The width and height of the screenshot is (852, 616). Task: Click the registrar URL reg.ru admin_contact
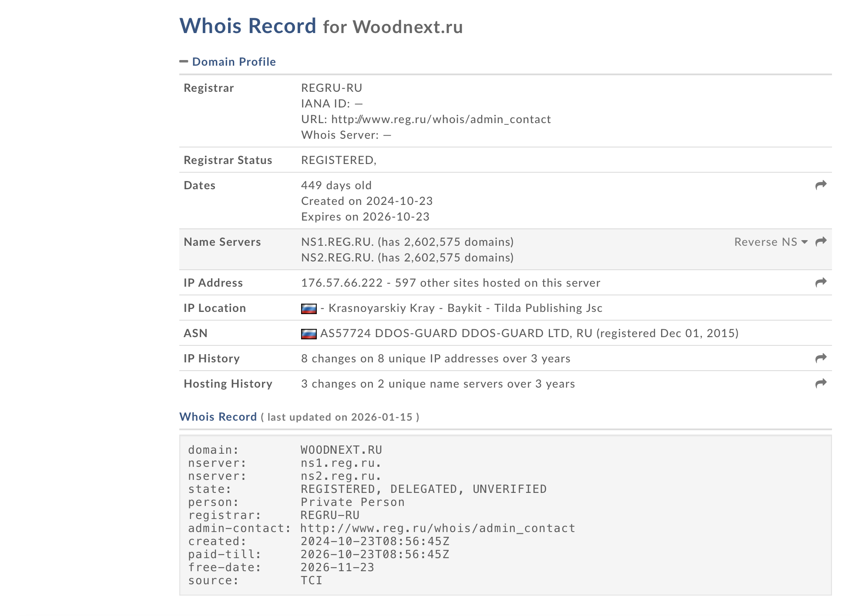tap(441, 119)
